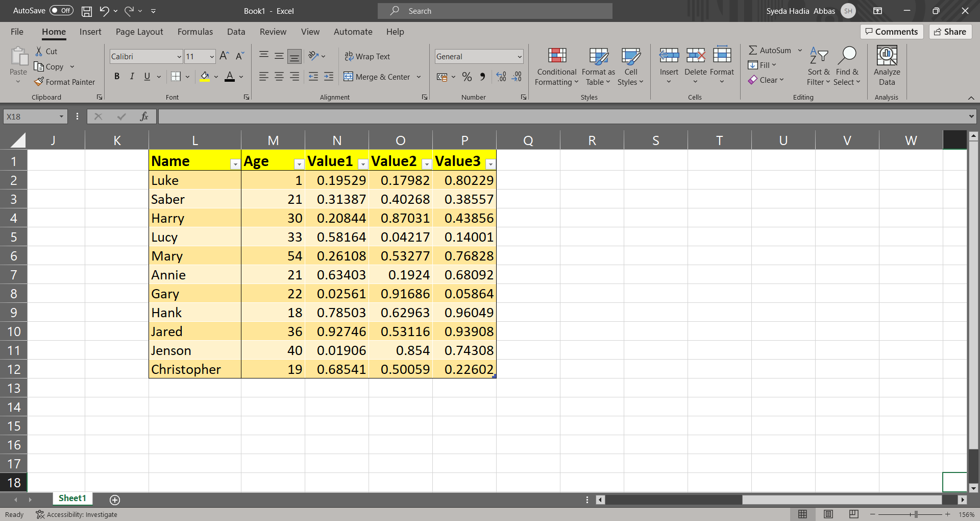Open the Data ribbon tab

coord(236,32)
